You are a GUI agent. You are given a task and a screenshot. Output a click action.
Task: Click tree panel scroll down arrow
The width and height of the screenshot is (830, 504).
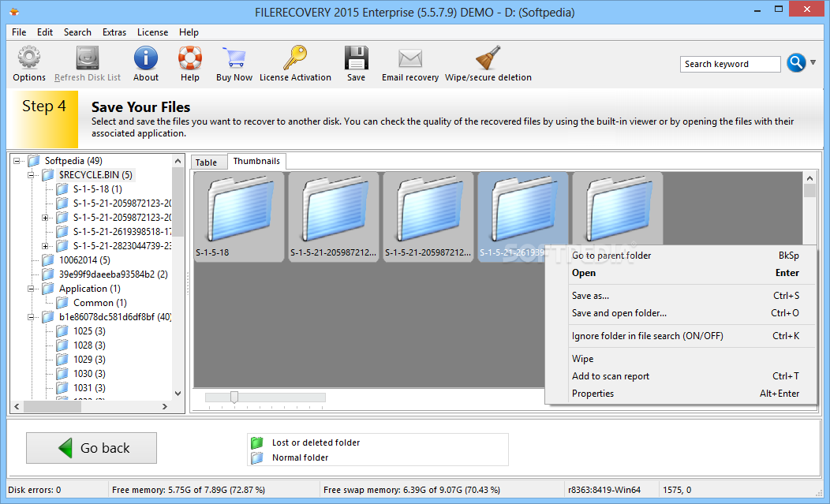point(178,394)
